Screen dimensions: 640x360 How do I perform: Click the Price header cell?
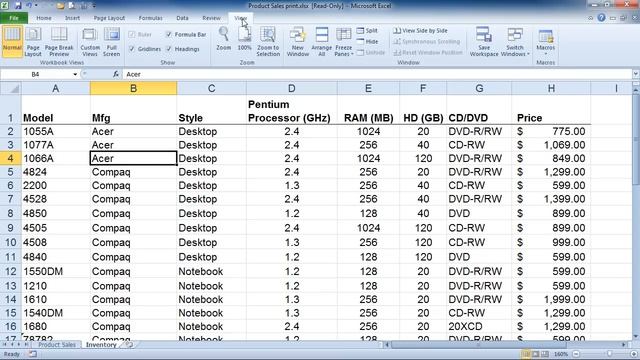click(x=551, y=110)
